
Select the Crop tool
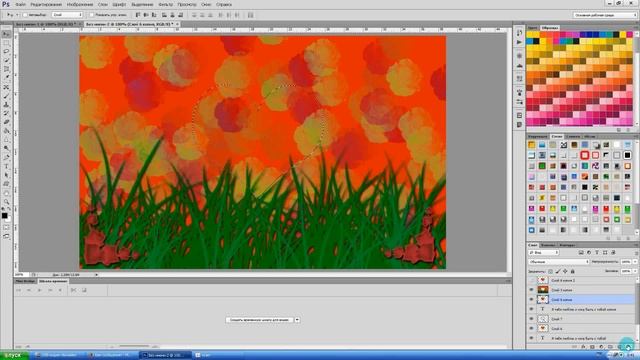pyautogui.click(x=6, y=69)
